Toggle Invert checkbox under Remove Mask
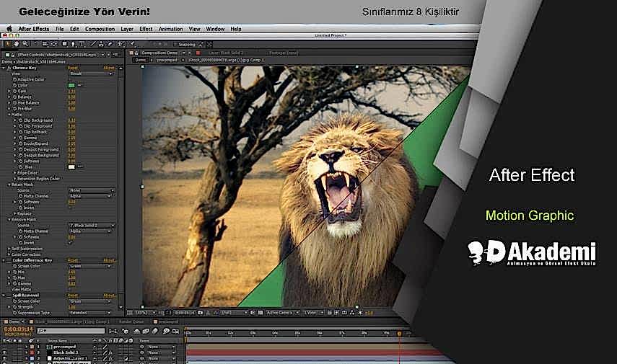The height and width of the screenshot is (364, 617). pos(70,242)
